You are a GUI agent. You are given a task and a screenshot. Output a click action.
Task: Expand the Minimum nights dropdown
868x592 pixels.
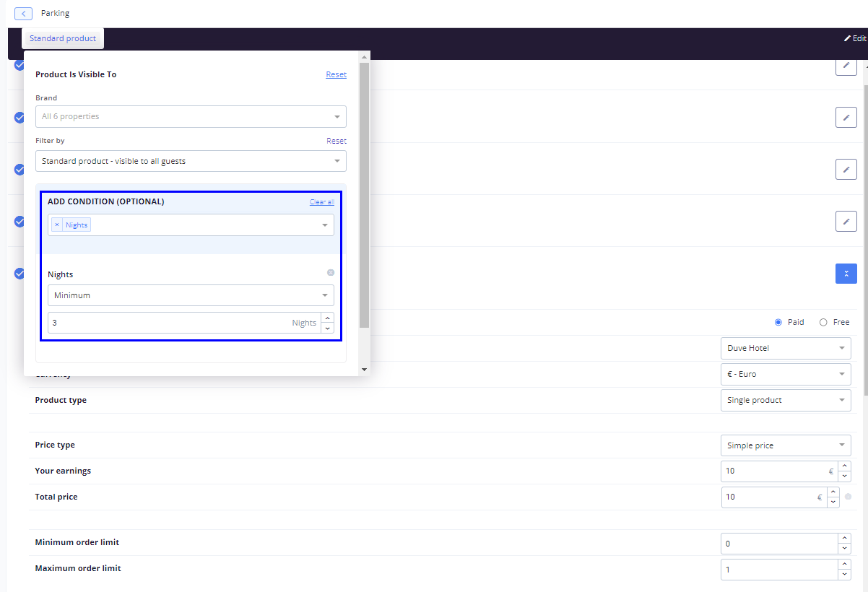(x=191, y=295)
